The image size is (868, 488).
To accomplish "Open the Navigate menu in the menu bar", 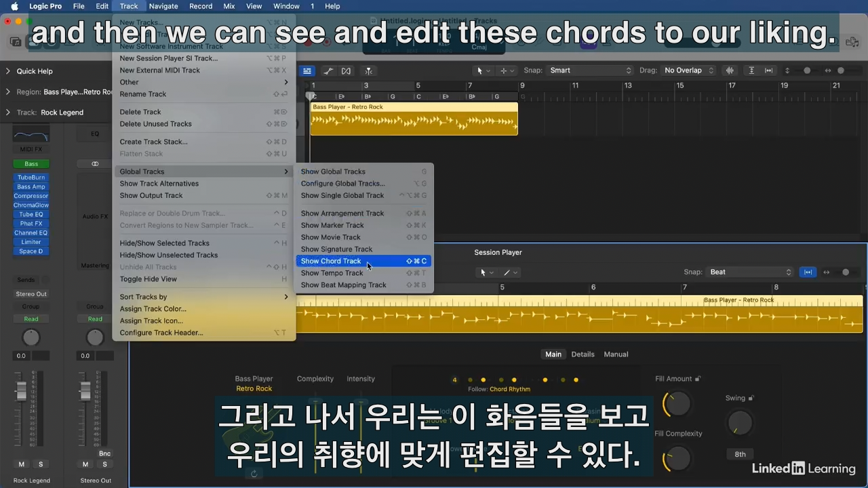I will click(x=163, y=6).
